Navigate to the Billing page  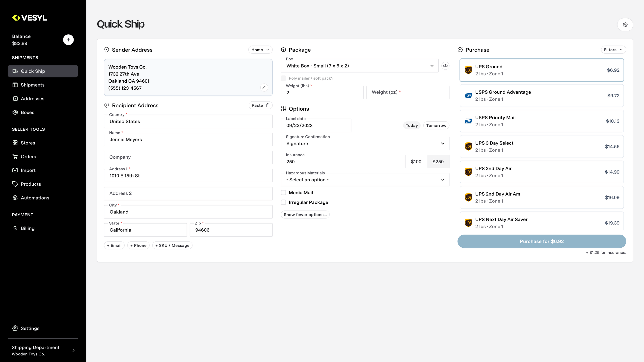pyautogui.click(x=27, y=228)
